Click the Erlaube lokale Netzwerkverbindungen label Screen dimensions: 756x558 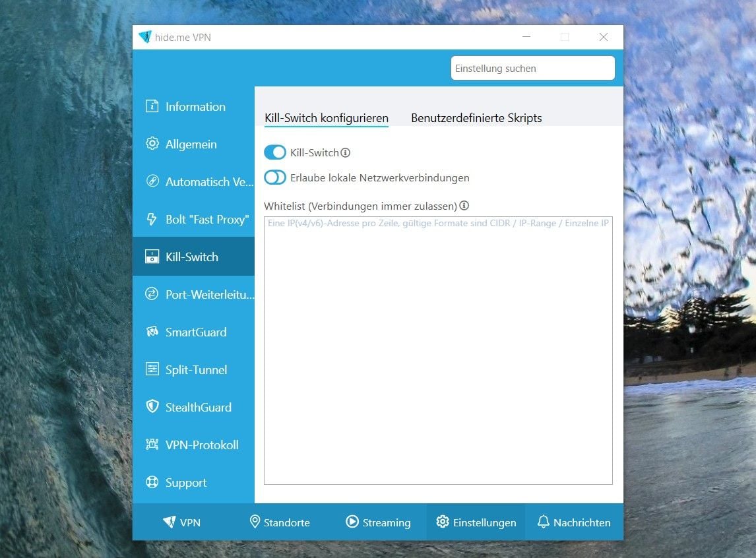click(x=379, y=178)
